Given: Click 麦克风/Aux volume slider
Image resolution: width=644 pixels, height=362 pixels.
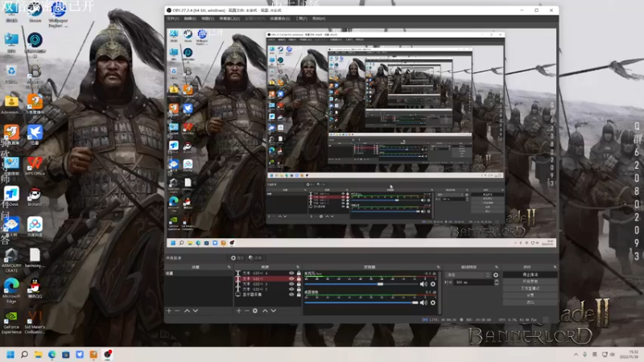Looking at the screenshot, I should pos(361,284).
